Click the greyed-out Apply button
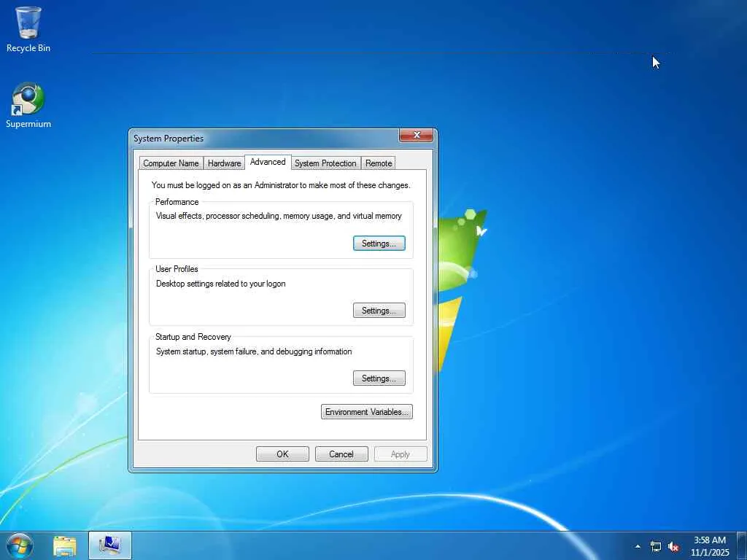The image size is (747, 560). [400, 454]
